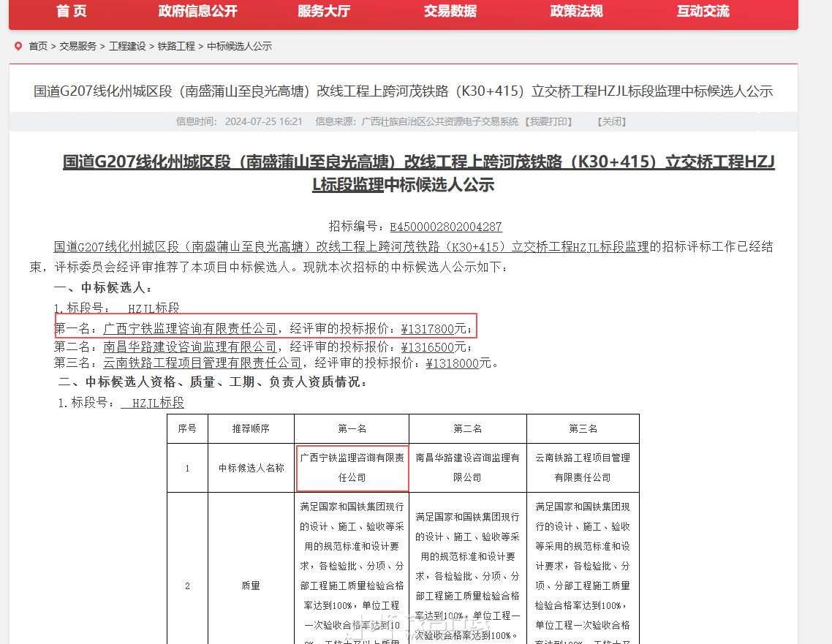Click the 二、中标候选人资格 section heading

[212, 382]
